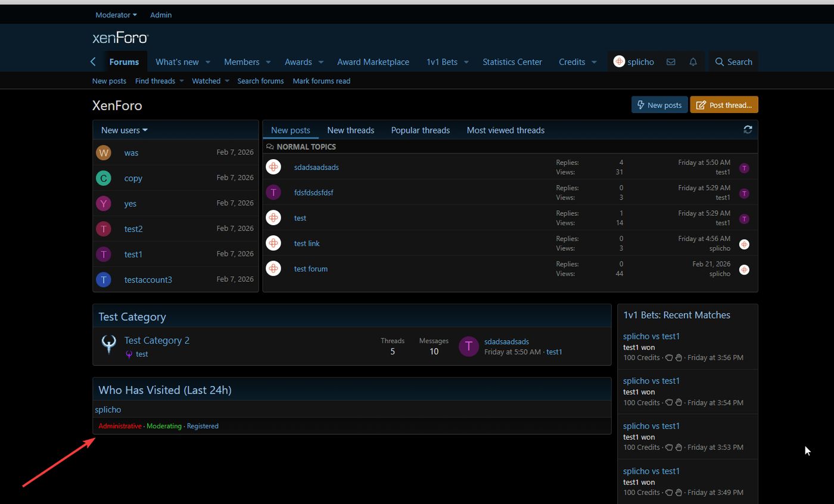Expand the Moderator dropdown menu
The width and height of the screenshot is (834, 504).
116,15
